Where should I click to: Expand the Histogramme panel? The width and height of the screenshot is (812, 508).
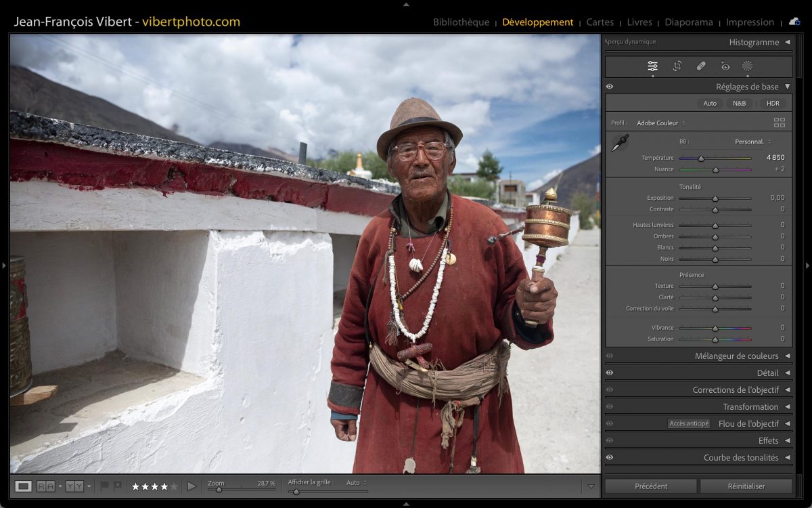(x=758, y=42)
